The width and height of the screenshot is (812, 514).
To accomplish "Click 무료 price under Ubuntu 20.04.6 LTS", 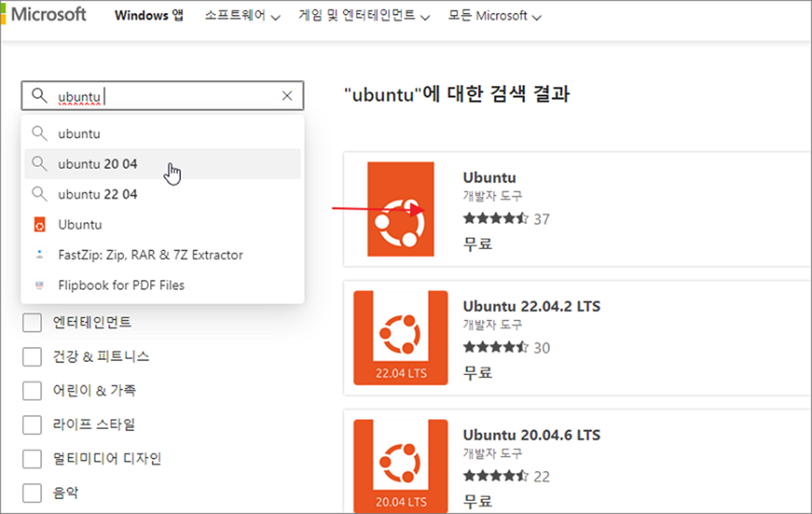I will point(477,501).
